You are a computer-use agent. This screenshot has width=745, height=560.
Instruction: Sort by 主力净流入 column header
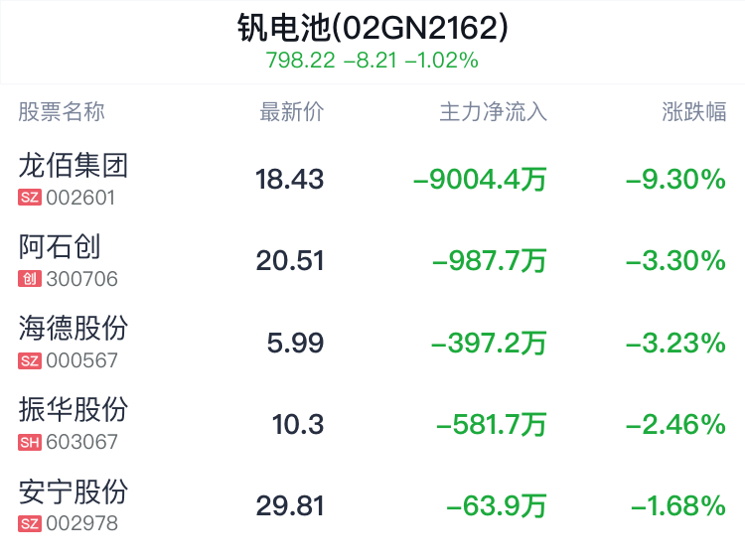pyautogui.click(x=493, y=111)
